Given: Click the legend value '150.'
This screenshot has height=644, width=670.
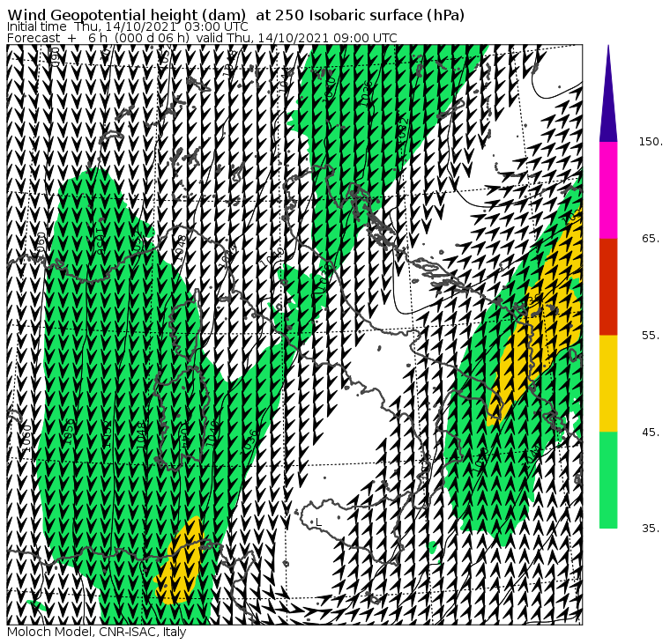Looking at the screenshot, I should tap(651, 142).
